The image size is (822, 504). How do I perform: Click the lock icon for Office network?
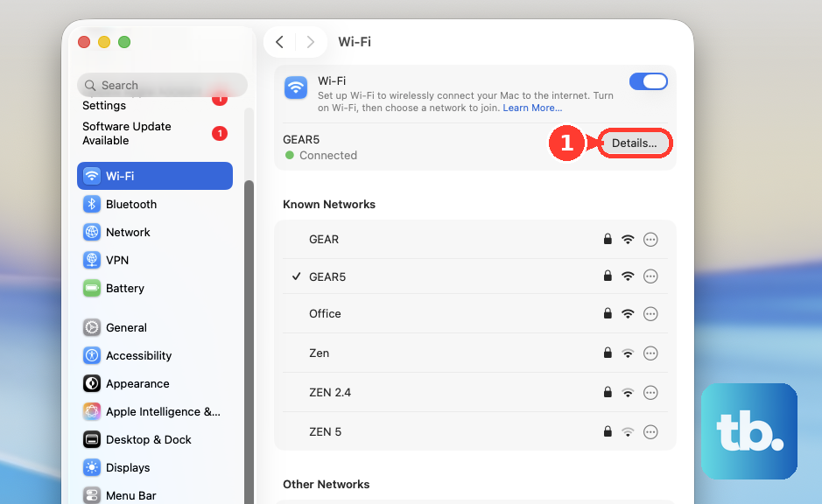[x=608, y=313]
